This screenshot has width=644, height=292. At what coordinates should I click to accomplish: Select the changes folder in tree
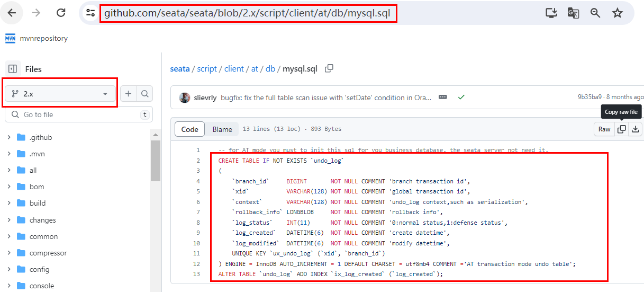click(43, 220)
